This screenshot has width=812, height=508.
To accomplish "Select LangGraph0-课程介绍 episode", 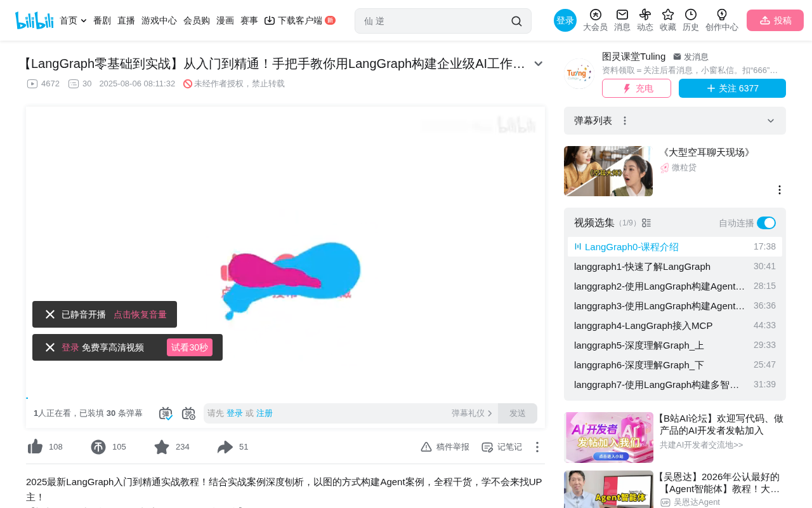I will [x=675, y=247].
